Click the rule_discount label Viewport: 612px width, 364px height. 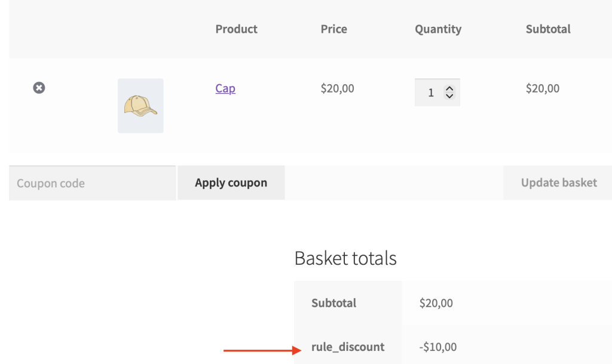click(348, 347)
